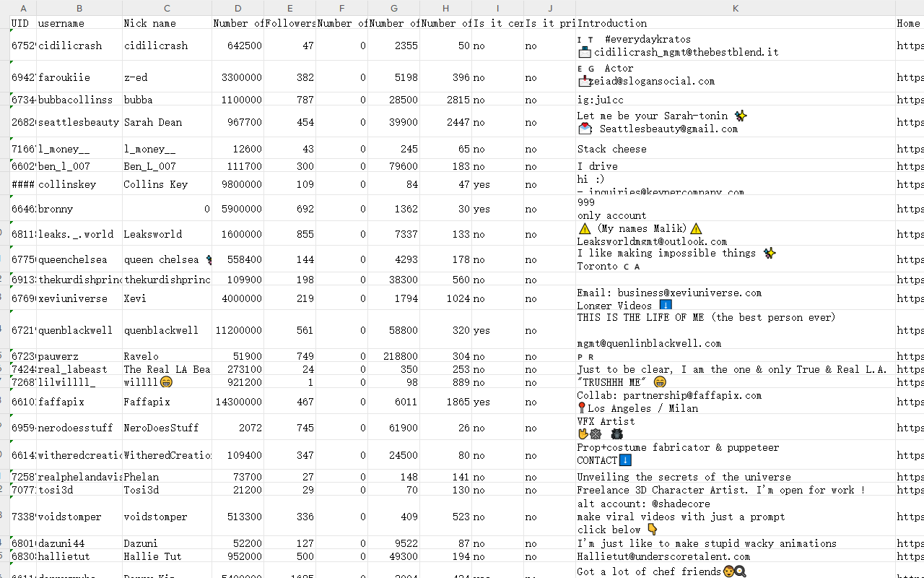Select the nickname cell 'NeroDoesStuff'

tap(167, 428)
